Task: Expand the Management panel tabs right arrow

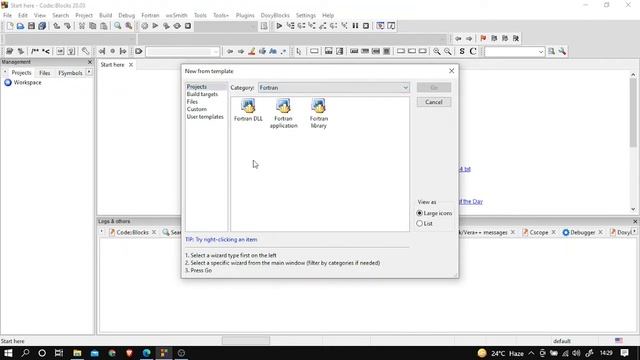Action: point(89,73)
